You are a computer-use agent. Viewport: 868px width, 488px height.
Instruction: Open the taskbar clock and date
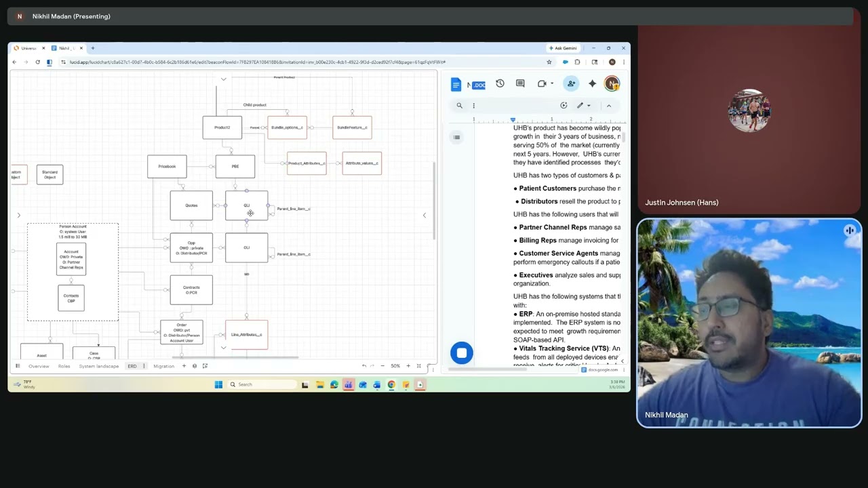[618, 384]
